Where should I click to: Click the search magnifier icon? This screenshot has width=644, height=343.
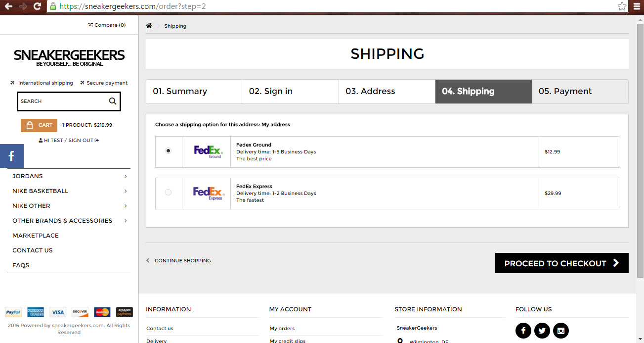[113, 101]
